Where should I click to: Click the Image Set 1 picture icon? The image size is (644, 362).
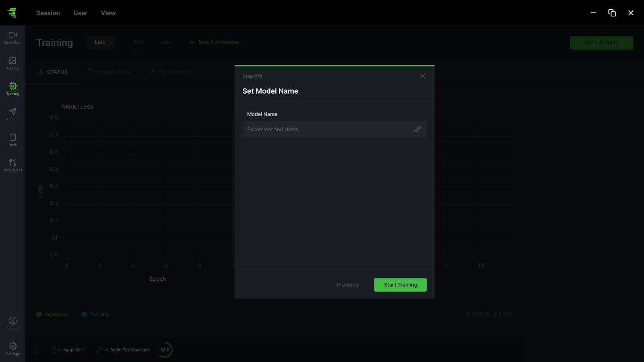(56, 350)
